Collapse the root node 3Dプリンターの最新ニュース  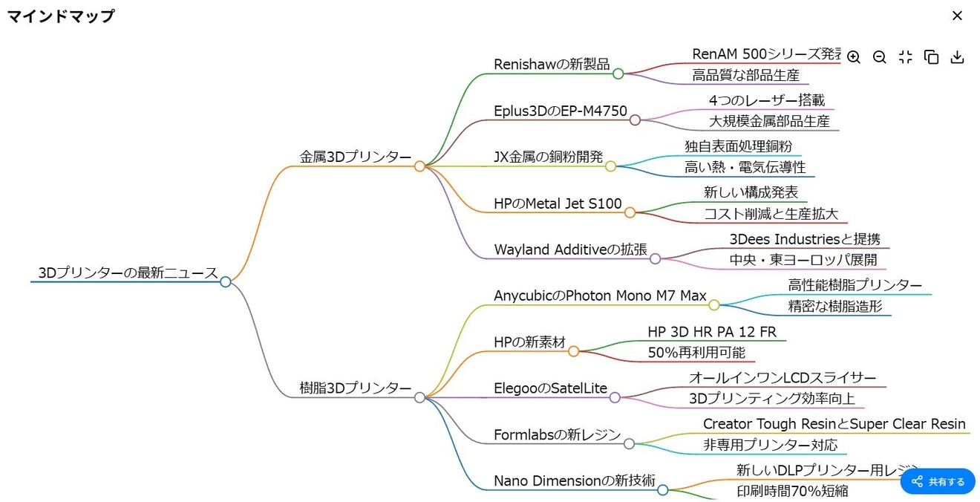[226, 281]
